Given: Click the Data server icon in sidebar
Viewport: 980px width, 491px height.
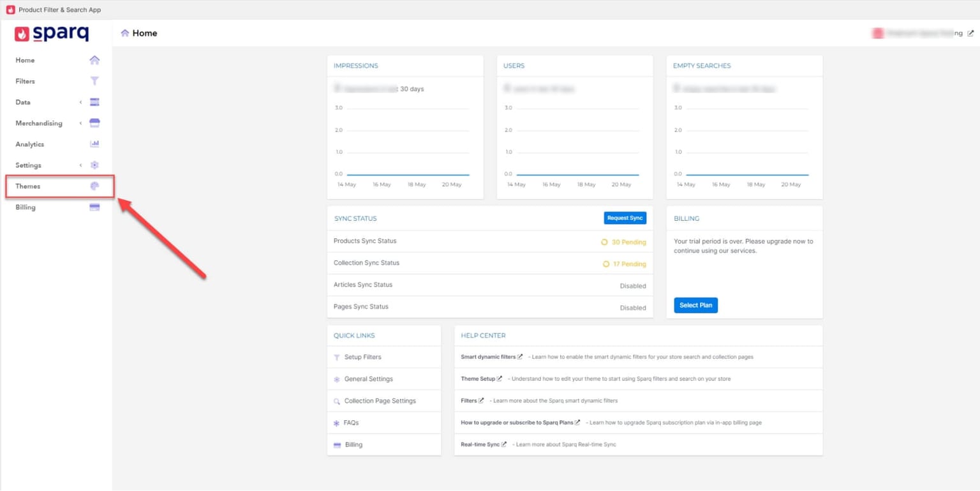Looking at the screenshot, I should pos(94,102).
